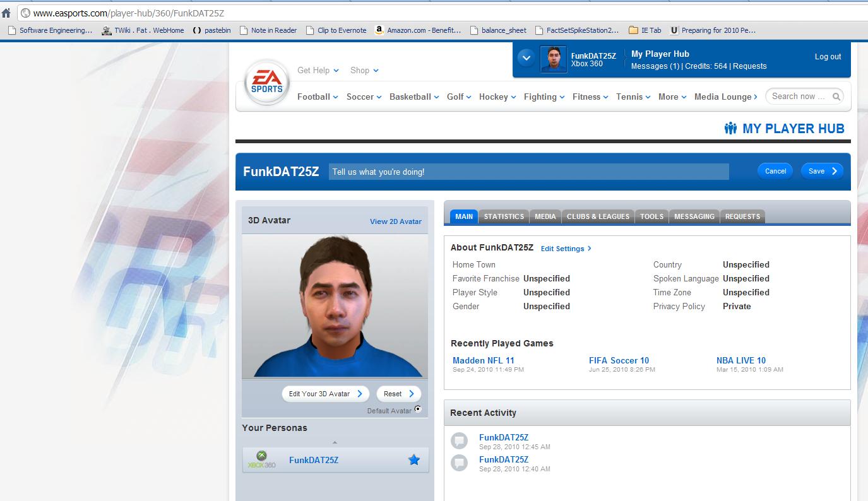Click the header profile avatar thumbnail
The width and height of the screenshot is (868, 501).
point(554,60)
